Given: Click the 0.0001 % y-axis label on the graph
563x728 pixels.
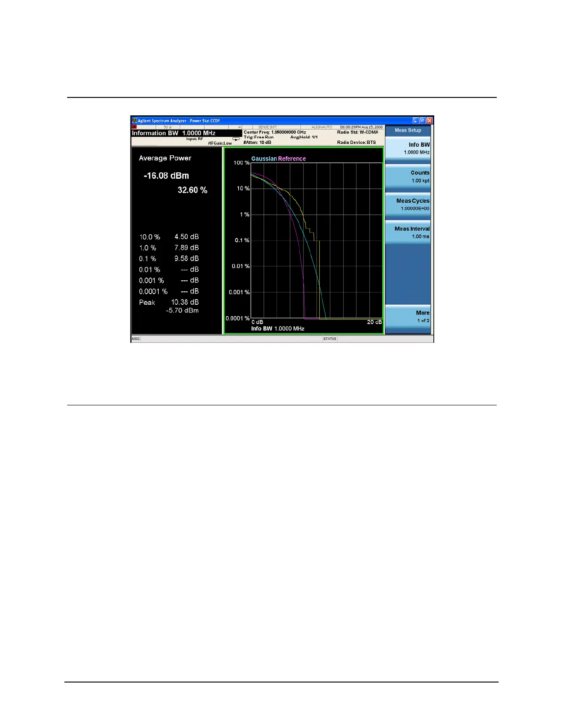Looking at the screenshot, I should click(238, 318).
